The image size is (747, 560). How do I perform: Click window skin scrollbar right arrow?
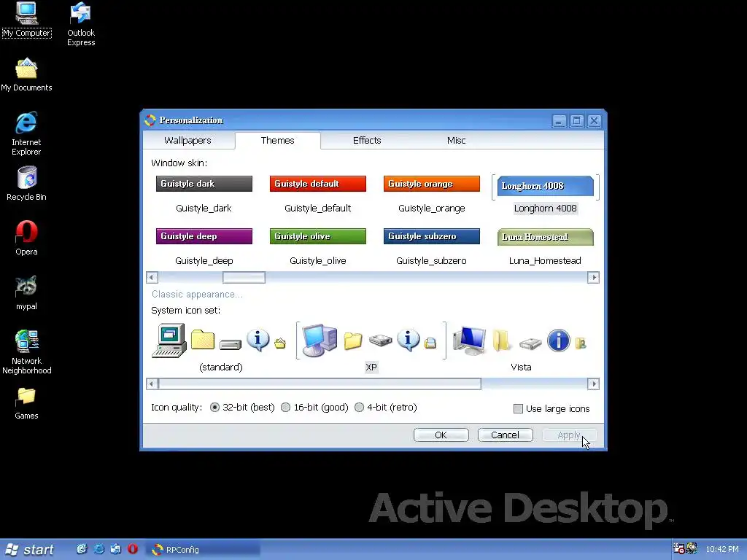click(x=593, y=278)
